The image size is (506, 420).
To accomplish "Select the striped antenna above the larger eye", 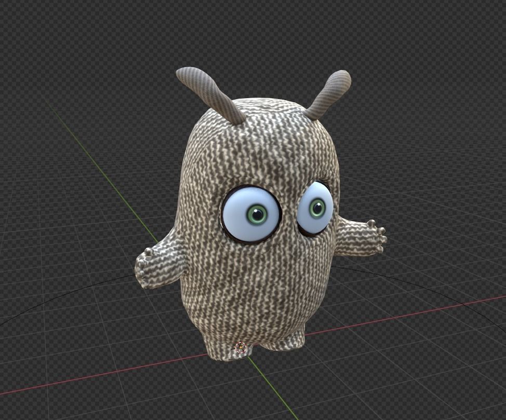I will point(210,95).
